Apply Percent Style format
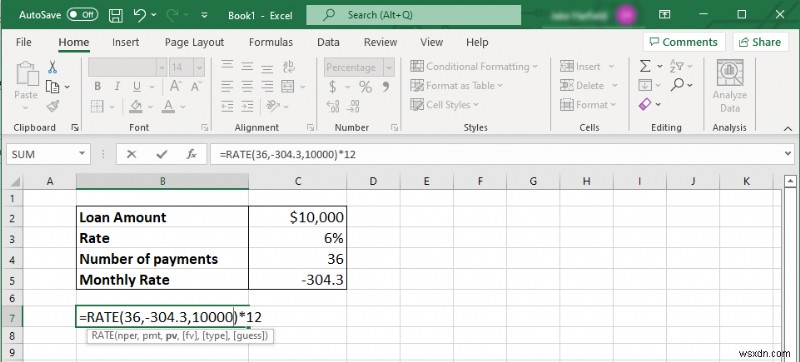 point(365,86)
